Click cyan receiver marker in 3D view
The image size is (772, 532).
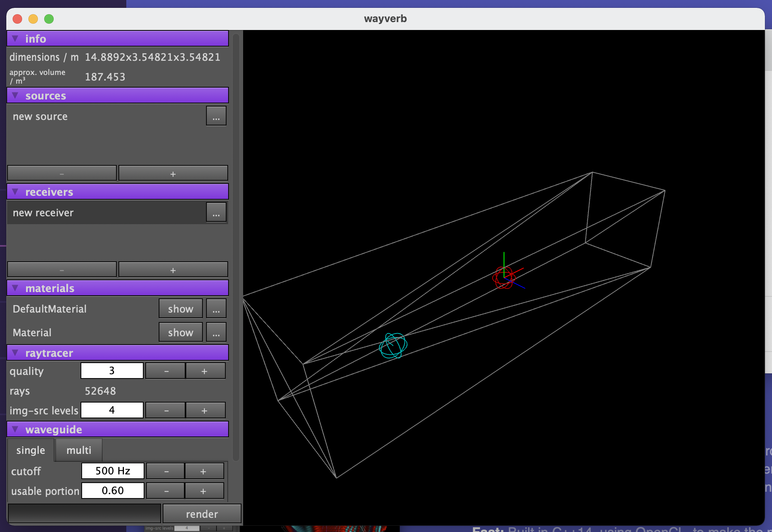(393, 346)
